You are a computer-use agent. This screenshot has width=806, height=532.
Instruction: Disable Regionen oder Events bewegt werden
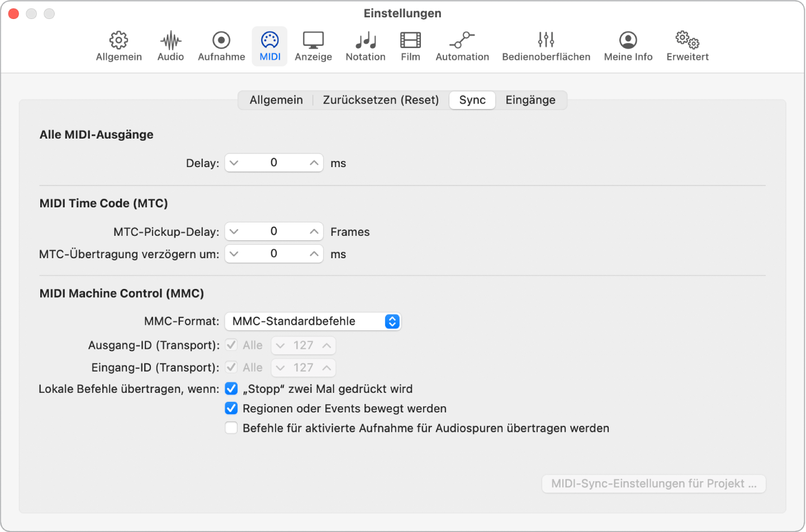click(231, 408)
